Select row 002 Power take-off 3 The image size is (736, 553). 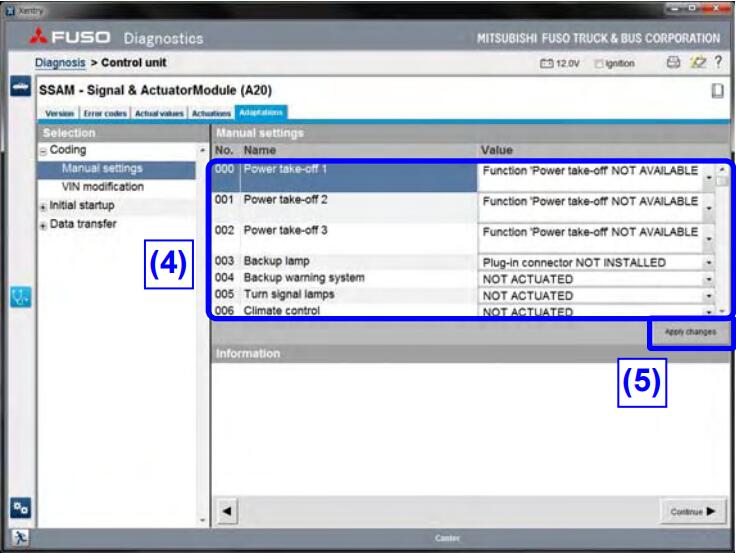[344, 239]
